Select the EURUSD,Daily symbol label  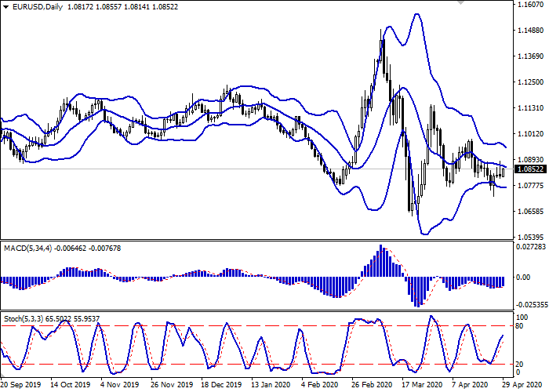(38, 7)
